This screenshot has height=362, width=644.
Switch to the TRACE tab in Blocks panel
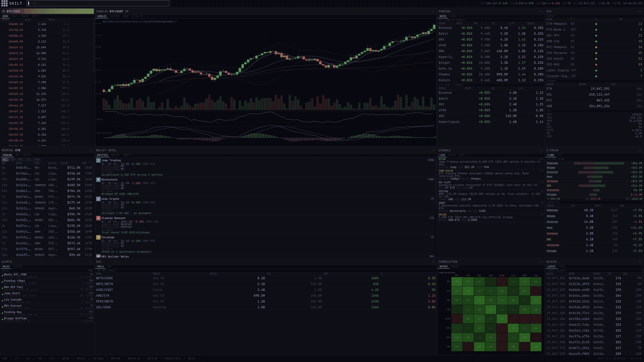tap(562, 266)
